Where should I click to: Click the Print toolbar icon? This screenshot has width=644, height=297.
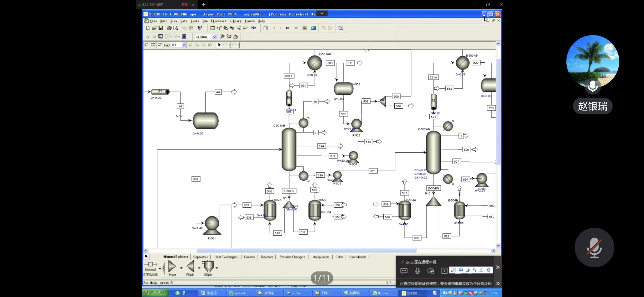(x=169, y=28)
